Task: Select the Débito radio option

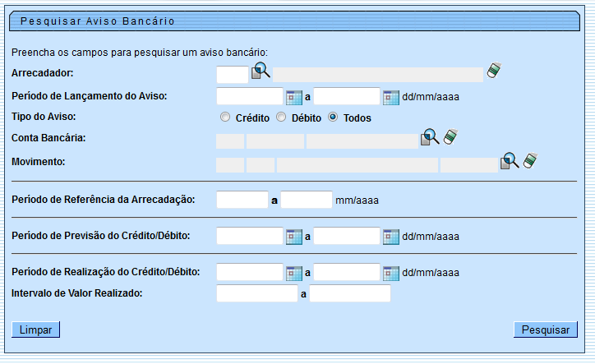Action: coord(281,117)
